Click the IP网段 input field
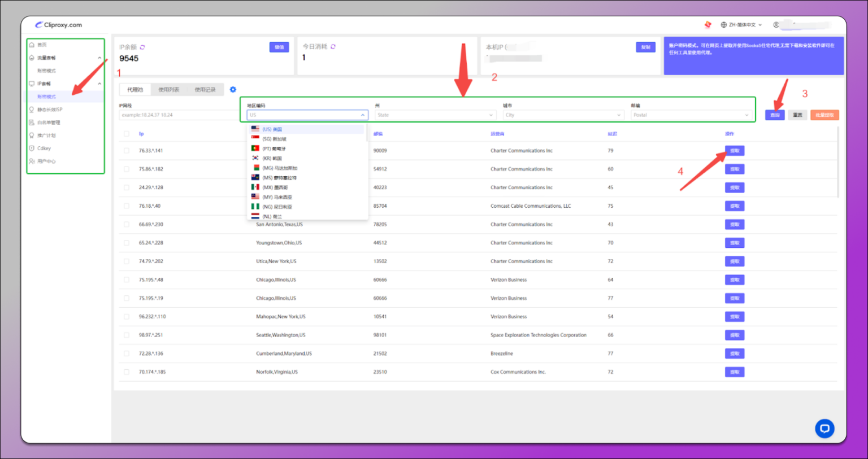868x459 pixels. coord(170,115)
